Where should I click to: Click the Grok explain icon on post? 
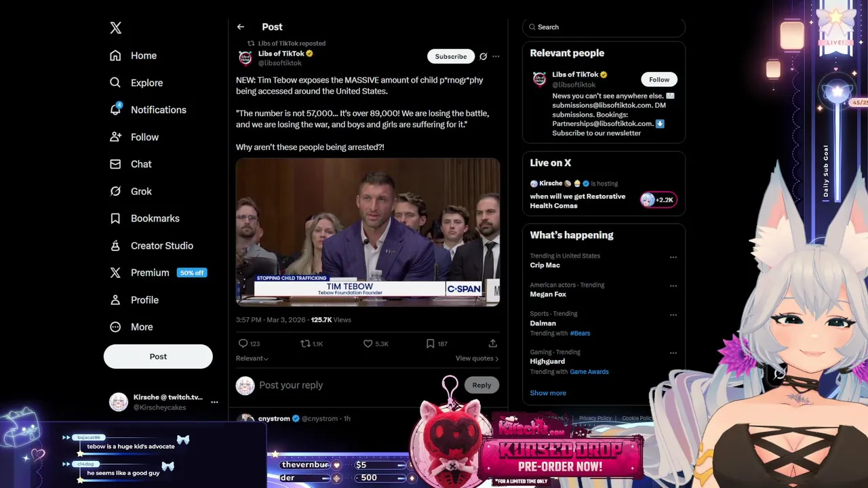tap(483, 56)
